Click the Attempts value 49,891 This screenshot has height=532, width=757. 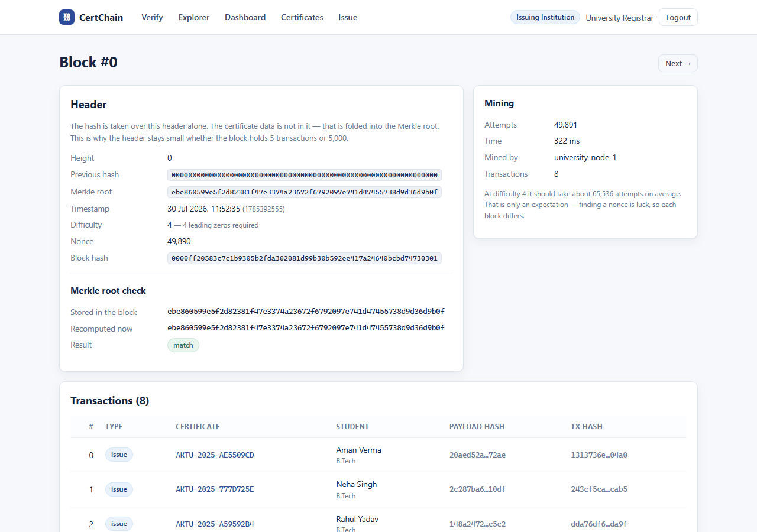(x=566, y=125)
